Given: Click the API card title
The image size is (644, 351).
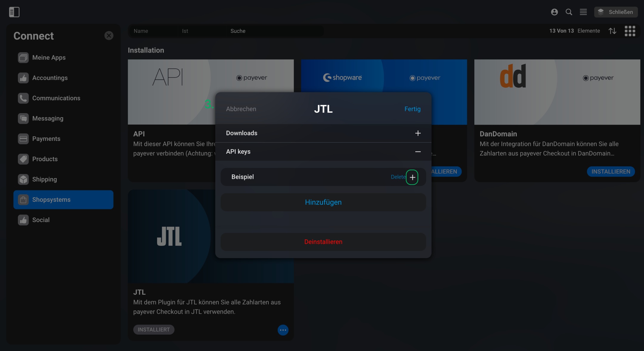Looking at the screenshot, I should 139,134.
